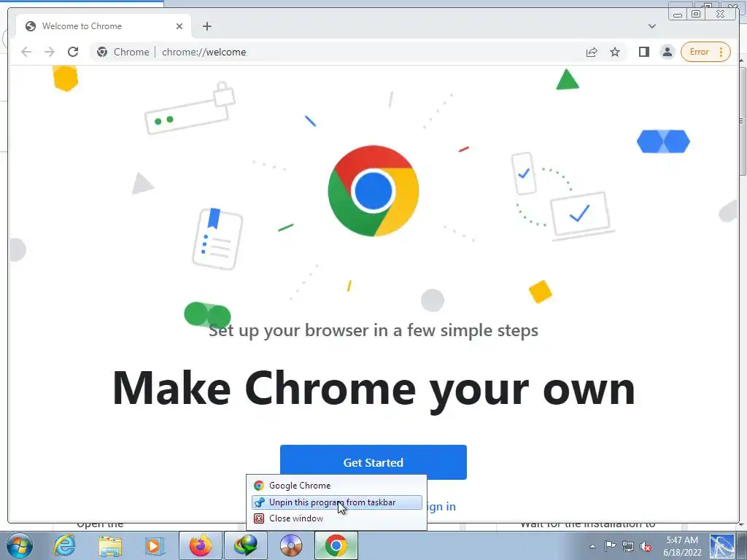This screenshot has width=747, height=560.
Task: Close the Welcome to Chrome tab
Action: (x=179, y=26)
